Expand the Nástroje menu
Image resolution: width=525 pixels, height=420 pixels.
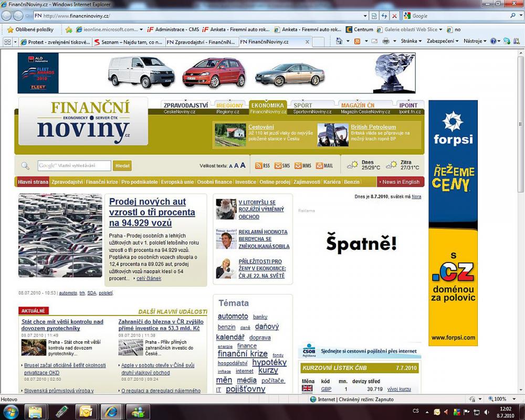[475, 41]
